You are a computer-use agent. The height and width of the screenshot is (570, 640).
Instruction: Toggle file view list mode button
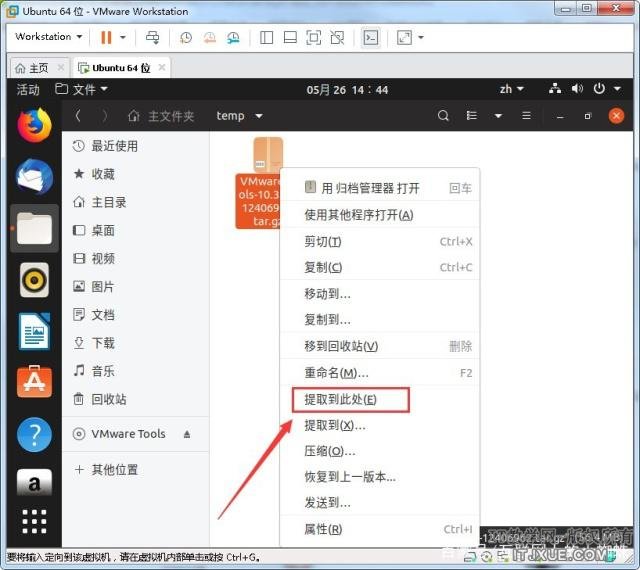tap(472, 116)
